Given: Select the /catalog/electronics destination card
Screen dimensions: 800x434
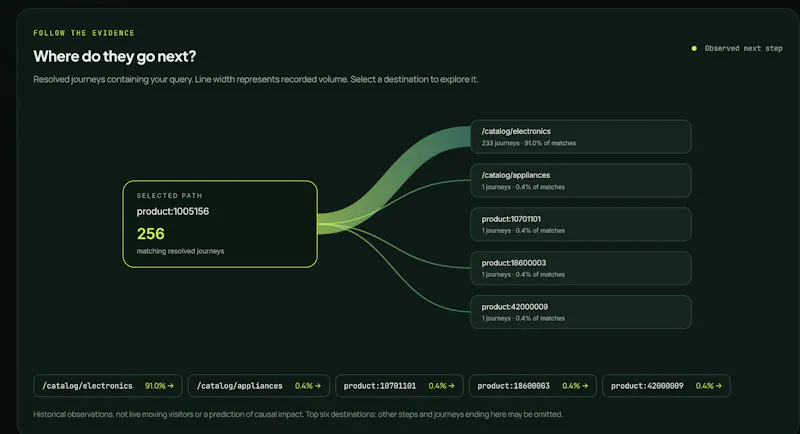Looking at the screenshot, I should coord(581,137).
